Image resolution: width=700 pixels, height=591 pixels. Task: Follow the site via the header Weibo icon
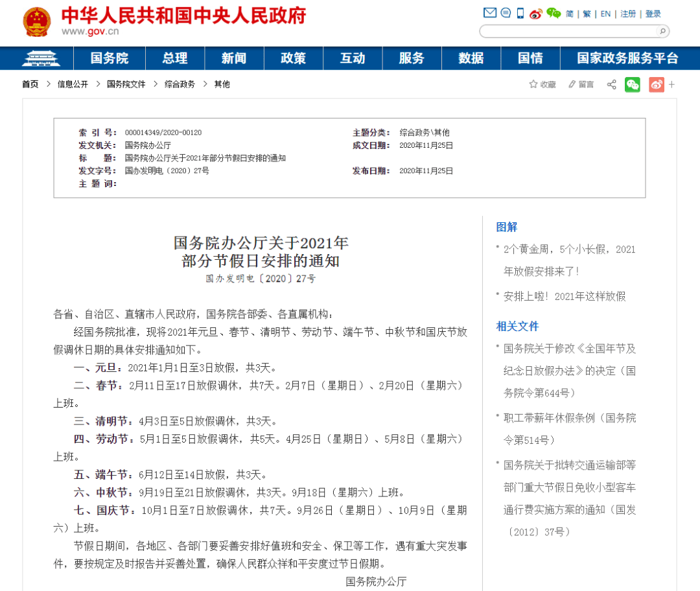coord(535,12)
